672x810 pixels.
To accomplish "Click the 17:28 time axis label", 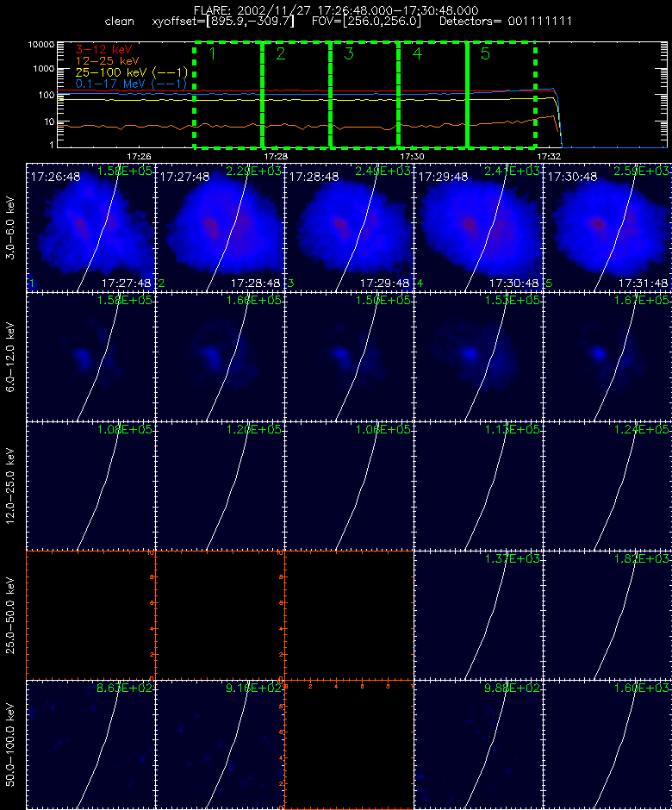I will 276,156.
